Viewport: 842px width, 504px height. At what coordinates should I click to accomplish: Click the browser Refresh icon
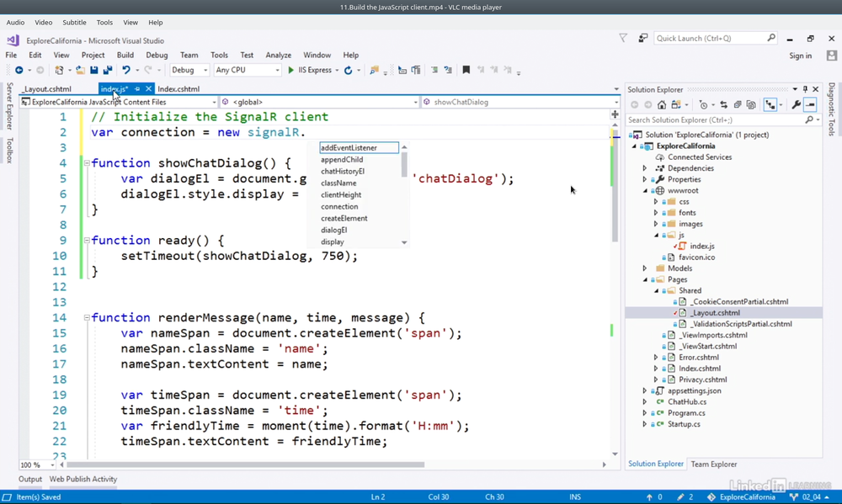[x=348, y=71]
